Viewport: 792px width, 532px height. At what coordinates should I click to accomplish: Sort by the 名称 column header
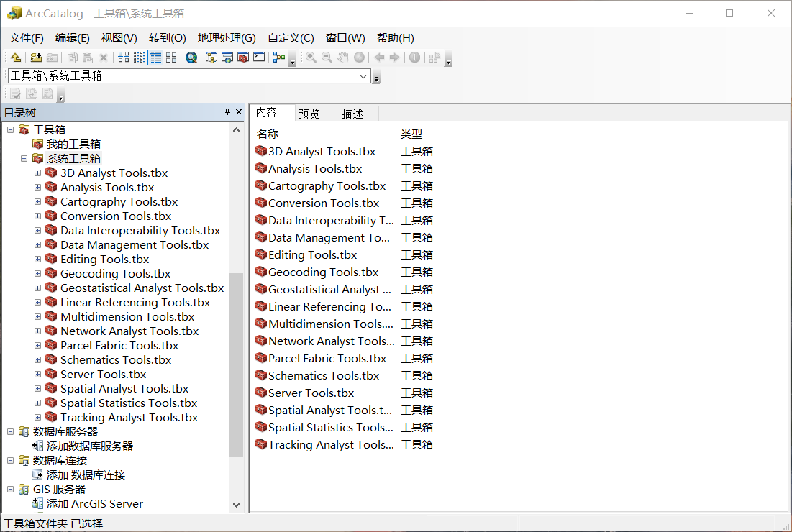pos(324,134)
